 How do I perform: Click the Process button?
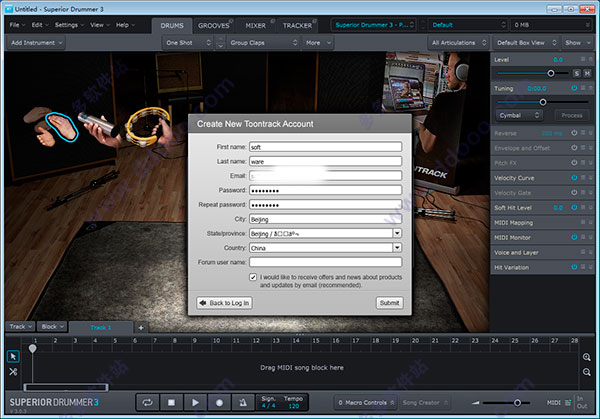[572, 115]
